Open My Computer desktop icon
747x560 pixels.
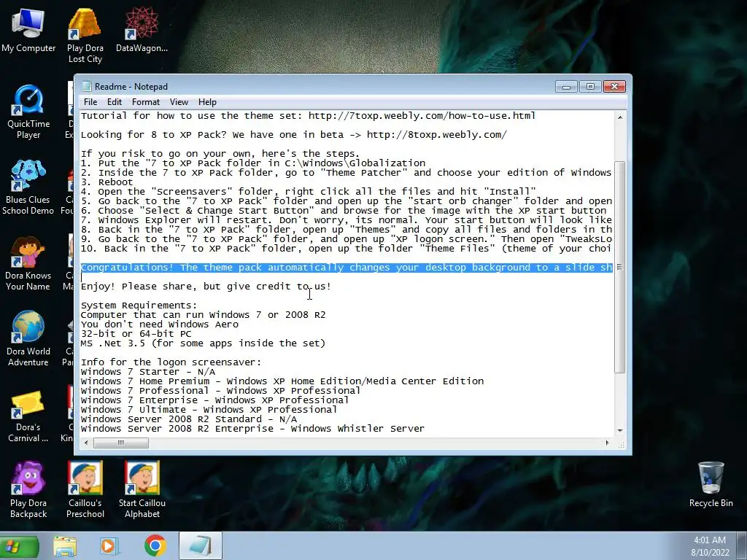pyautogui.click(x=28, y=31)
